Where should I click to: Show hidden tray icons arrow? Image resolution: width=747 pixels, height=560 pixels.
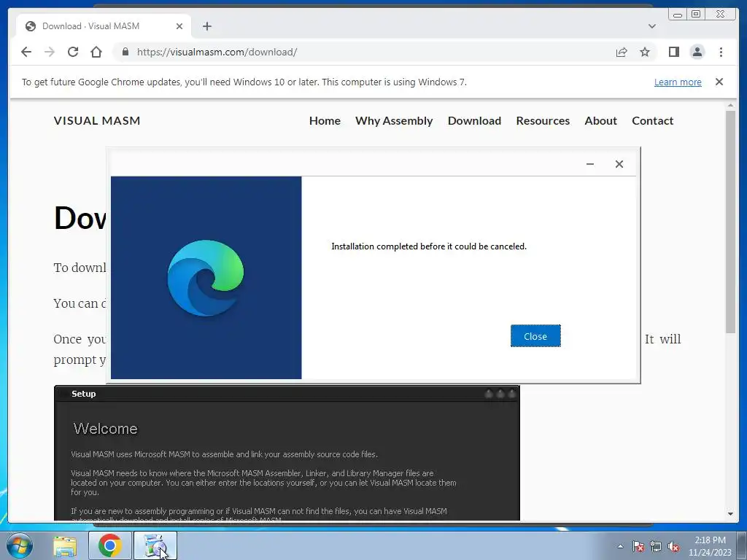point(620,546)
